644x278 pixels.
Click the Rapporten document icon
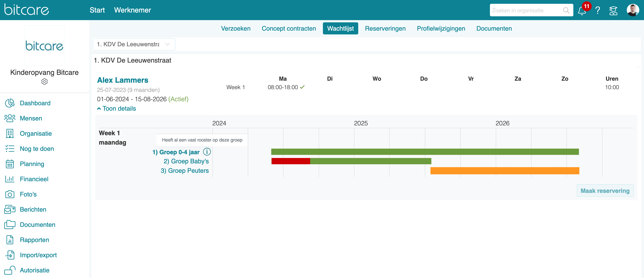pos(10,240)
